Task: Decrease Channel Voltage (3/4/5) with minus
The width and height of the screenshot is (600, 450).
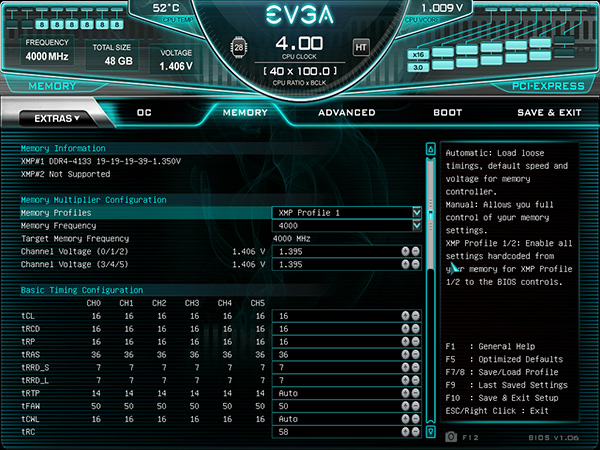Action: tap(416, 264)
